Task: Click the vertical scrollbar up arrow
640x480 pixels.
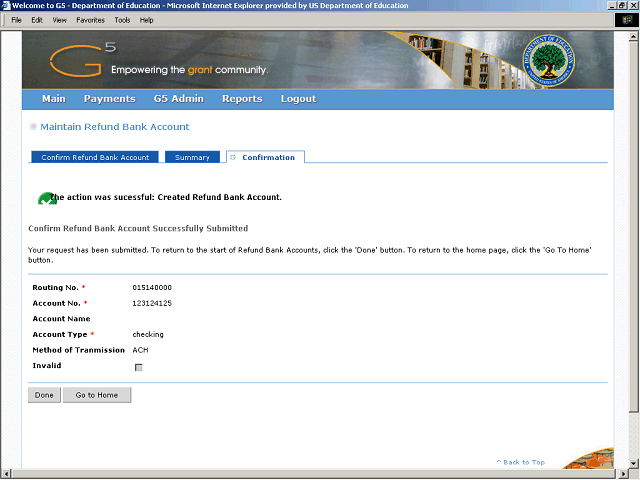Action: click(633, 36)
